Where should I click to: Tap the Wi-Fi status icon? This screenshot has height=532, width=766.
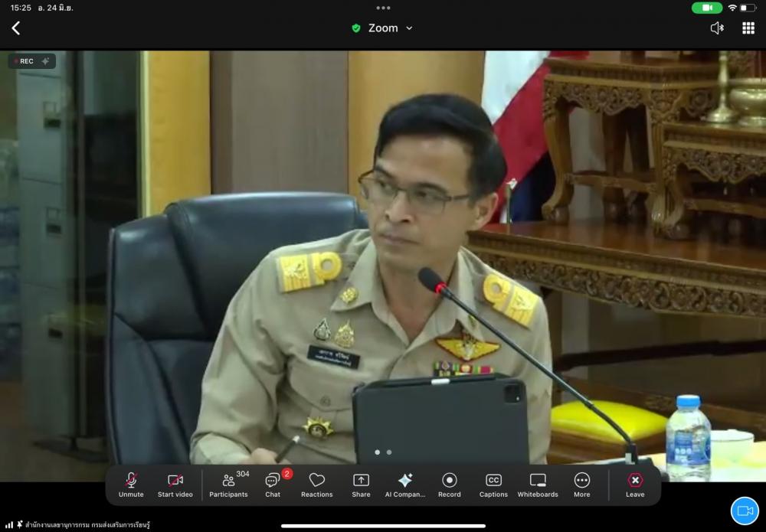tap(732, 8)
